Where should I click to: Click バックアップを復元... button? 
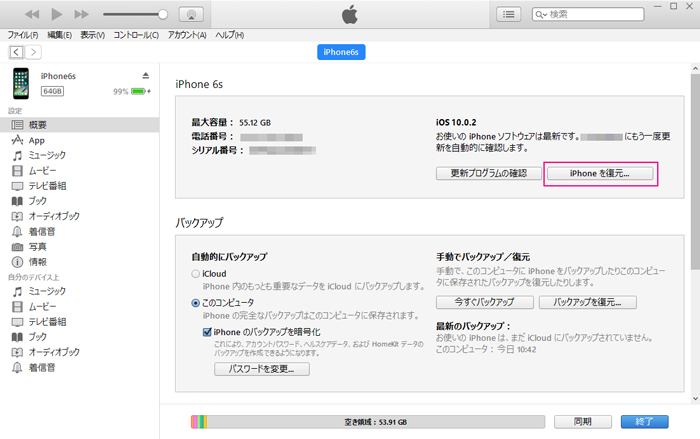tap(588, 302)
